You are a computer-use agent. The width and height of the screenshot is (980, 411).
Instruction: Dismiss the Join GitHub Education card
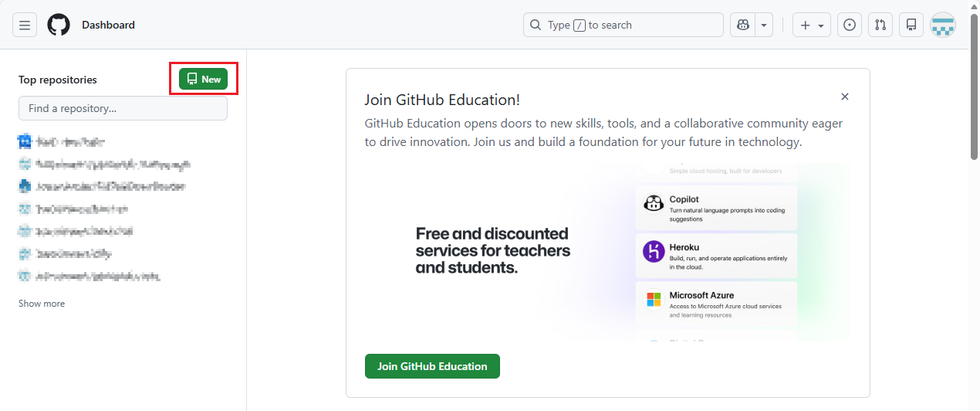point(845,97)
